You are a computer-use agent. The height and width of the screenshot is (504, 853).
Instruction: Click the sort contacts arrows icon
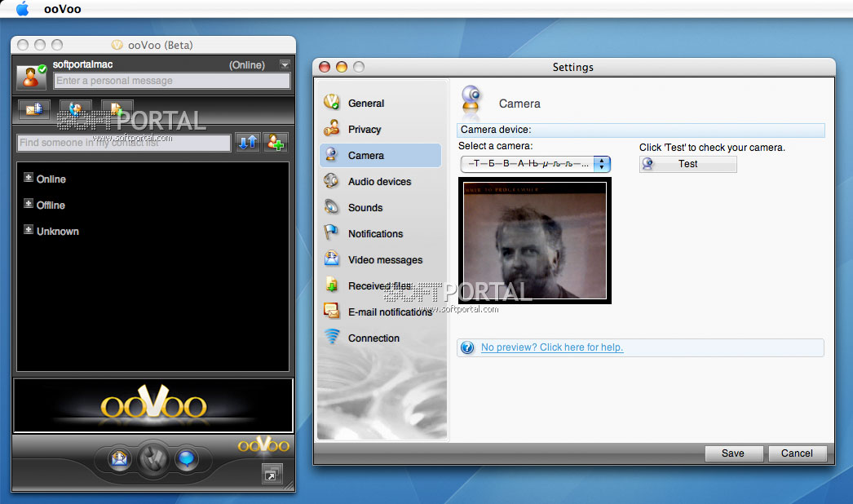(248, 143)
